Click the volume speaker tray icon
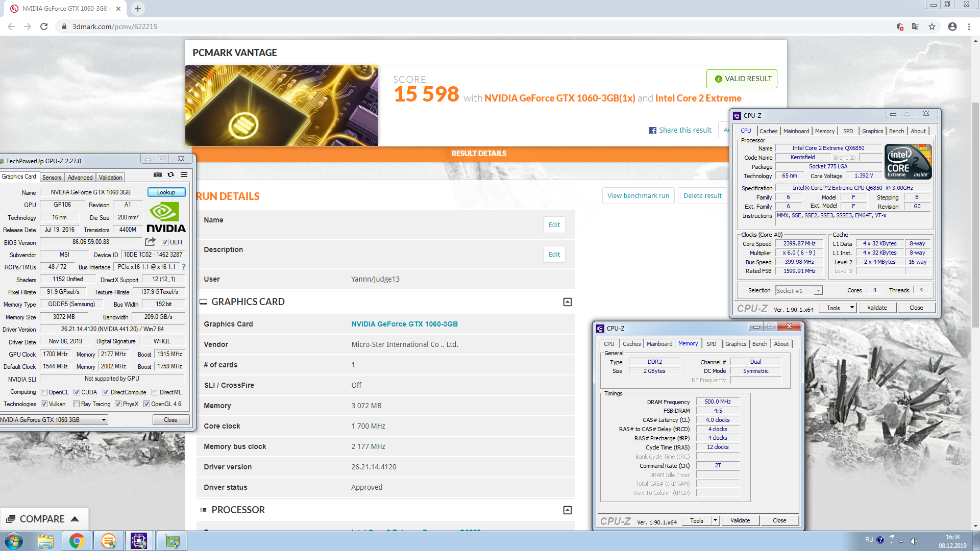This screenshot has width=980, height=551. [x=914, y=541]
